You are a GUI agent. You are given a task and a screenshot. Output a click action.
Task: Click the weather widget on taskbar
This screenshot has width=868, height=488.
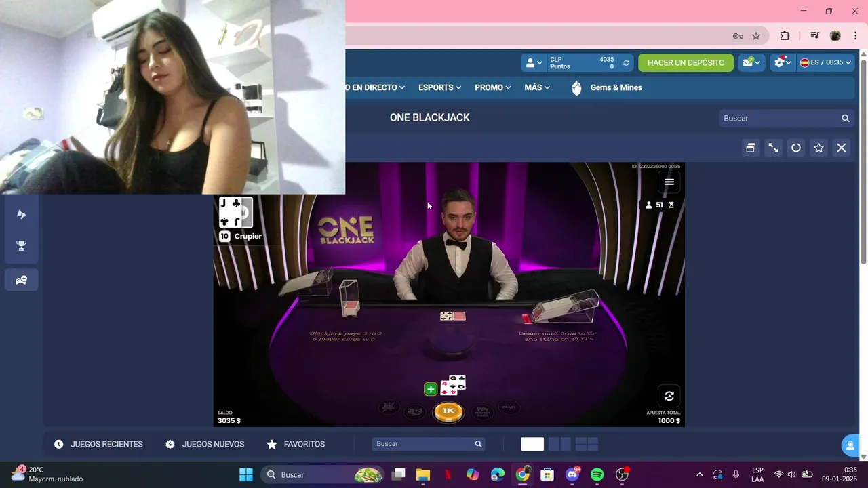pos(47,474)
